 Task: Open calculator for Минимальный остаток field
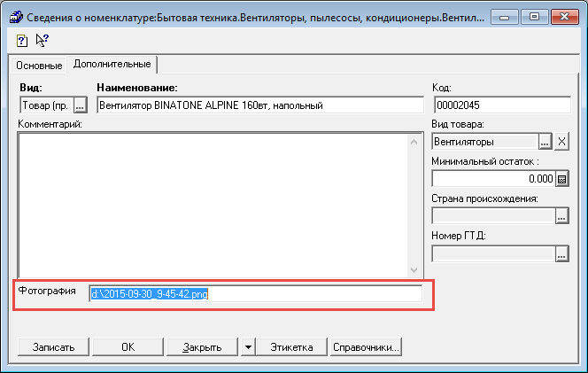pos(561,178)
